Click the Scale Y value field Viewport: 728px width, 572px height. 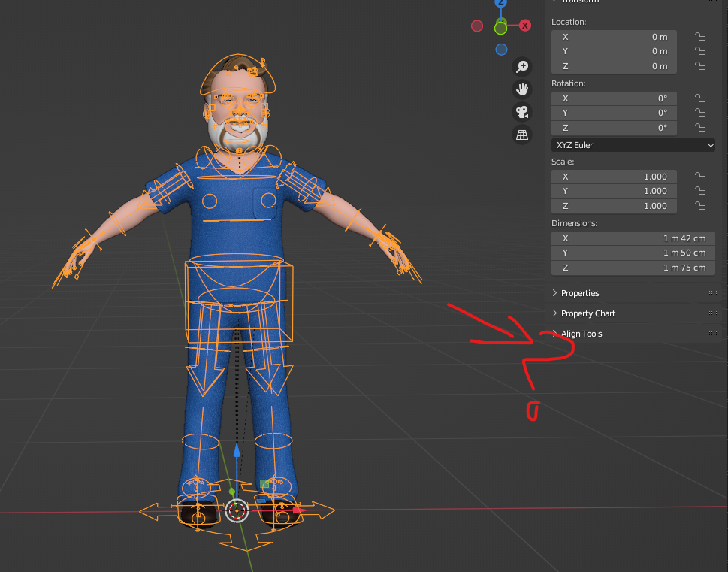614,191
